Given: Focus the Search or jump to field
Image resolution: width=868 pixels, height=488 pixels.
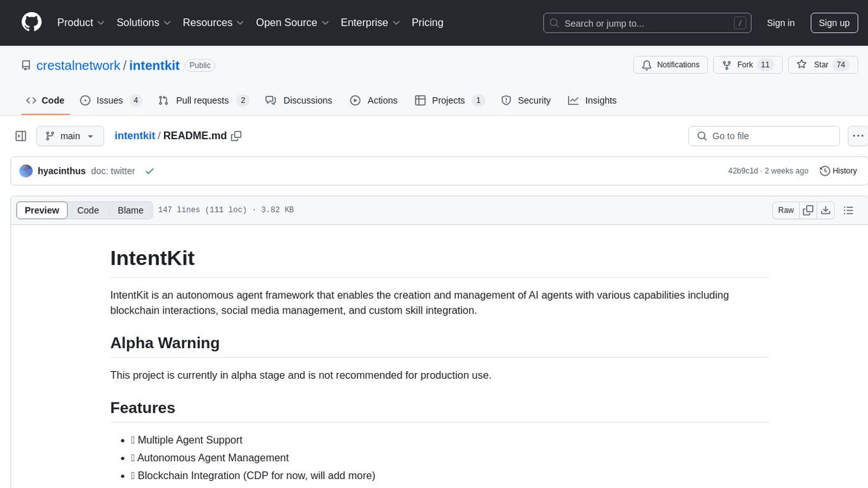Looking at the screenshot, I should tap(647, 23).
